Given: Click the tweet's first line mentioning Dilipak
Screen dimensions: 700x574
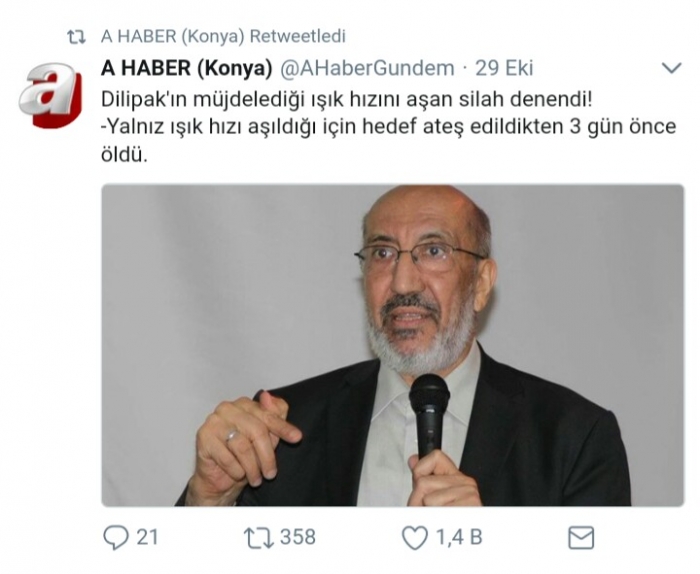Looking at the screenshot, I should click(346, 100).
